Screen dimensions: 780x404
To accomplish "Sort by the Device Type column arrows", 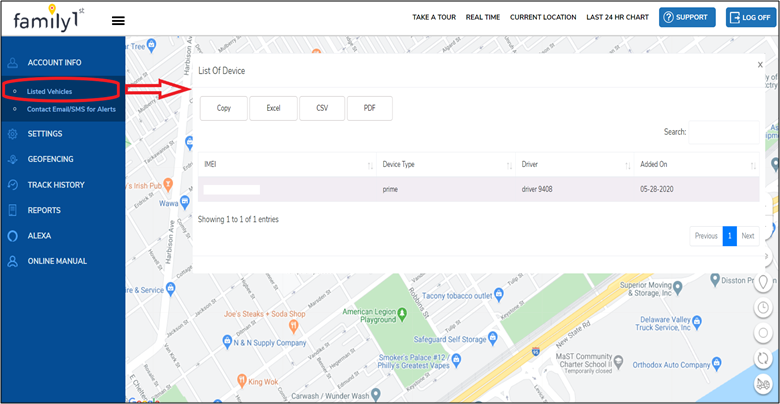I will 509,165.
